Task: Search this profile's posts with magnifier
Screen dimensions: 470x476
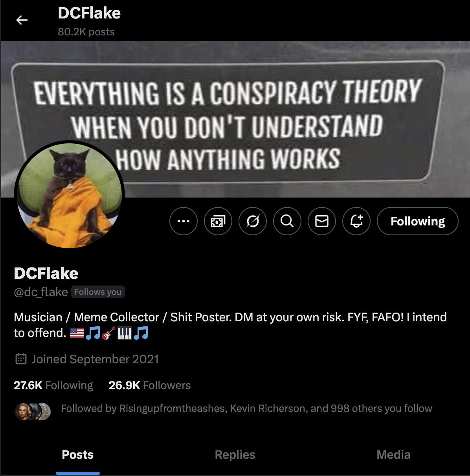Action: tap(287, 221)
